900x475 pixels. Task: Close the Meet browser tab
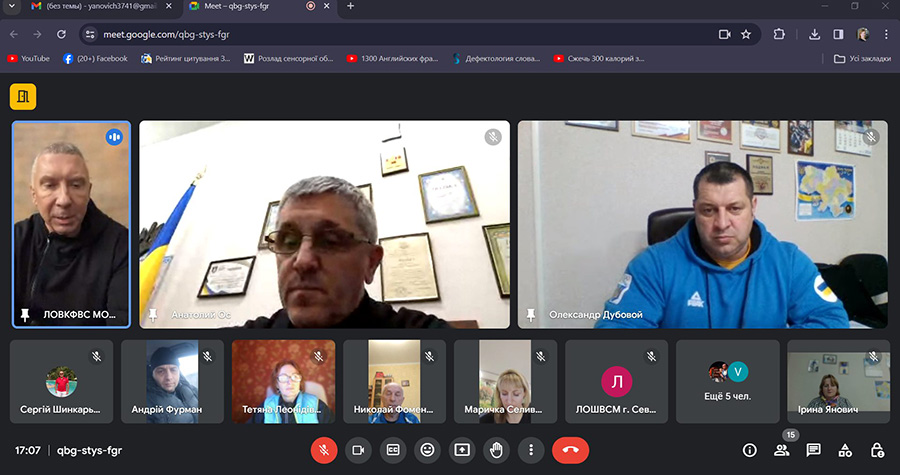pos(327,6)
